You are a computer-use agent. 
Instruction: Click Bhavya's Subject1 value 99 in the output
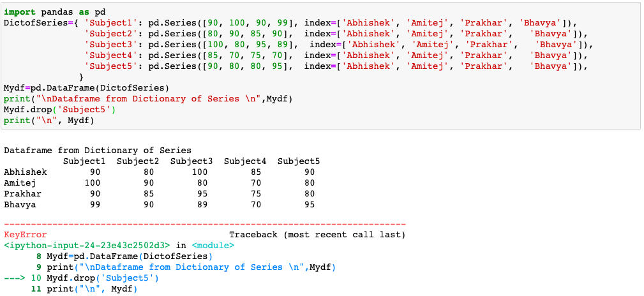[95, 204]
